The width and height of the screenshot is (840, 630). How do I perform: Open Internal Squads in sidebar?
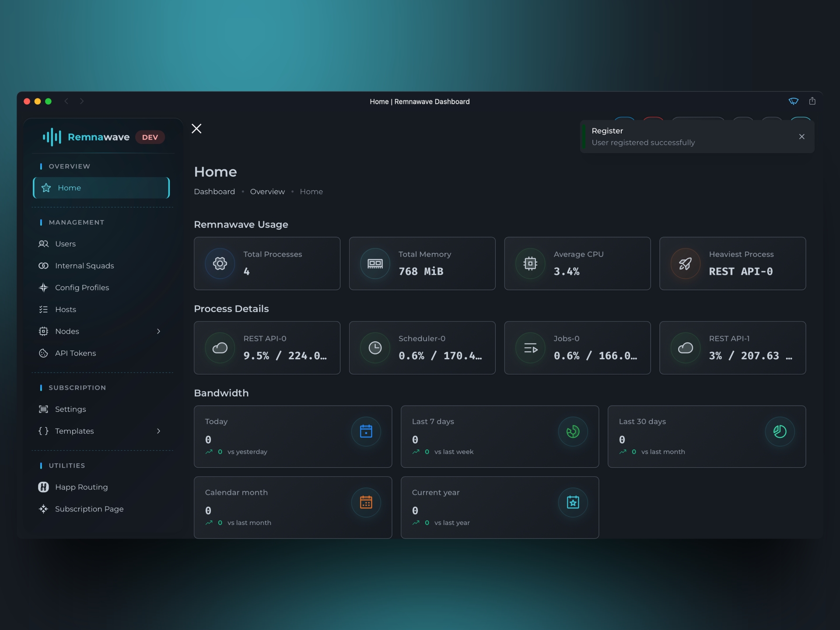tap(84, 266)
